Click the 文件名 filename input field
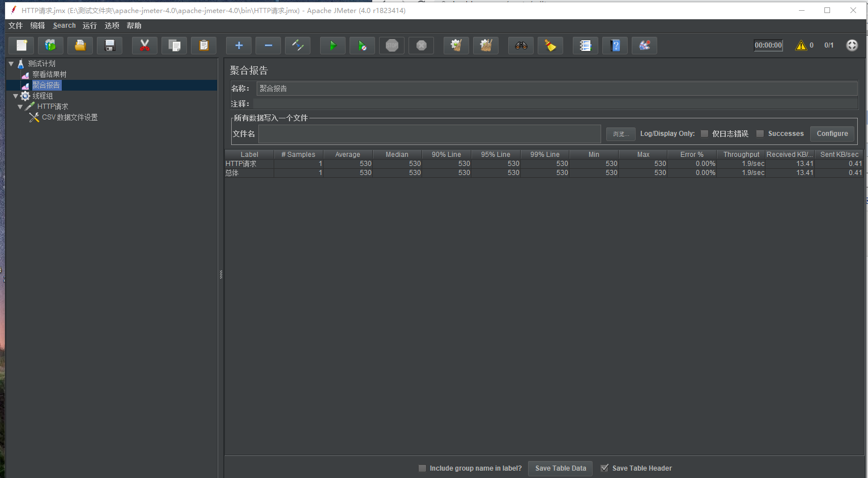The height and width of the screenshot is (478, 868). [x=429, y=134]
